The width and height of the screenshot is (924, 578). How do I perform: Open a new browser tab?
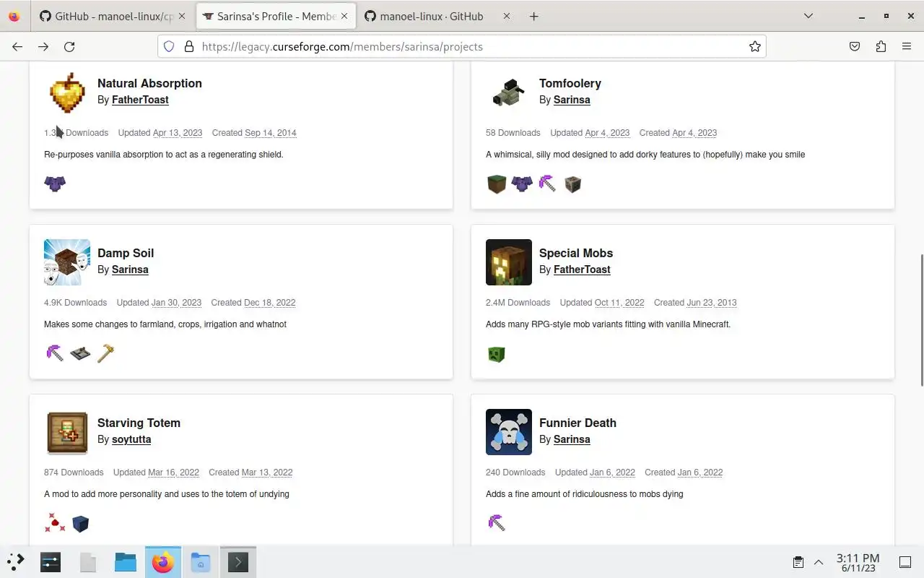[x=534, y=16]
